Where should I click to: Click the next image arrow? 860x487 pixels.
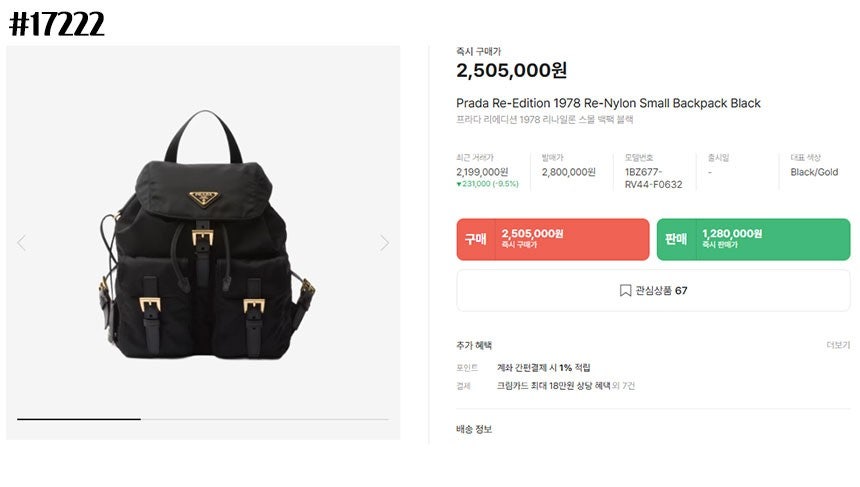[384, 242]
